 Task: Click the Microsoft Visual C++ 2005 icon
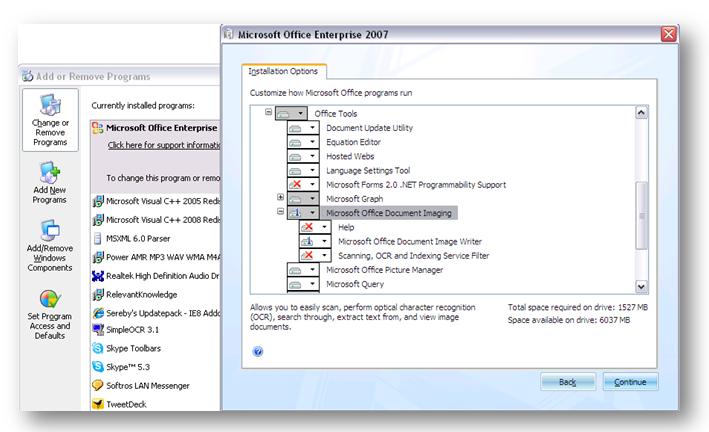click(98, 201)
